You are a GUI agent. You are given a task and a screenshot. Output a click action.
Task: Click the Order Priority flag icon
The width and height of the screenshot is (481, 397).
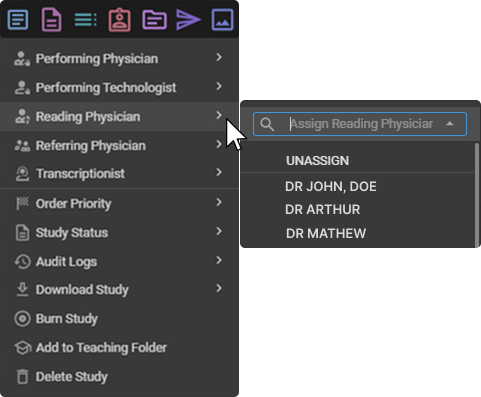(22, 203)
